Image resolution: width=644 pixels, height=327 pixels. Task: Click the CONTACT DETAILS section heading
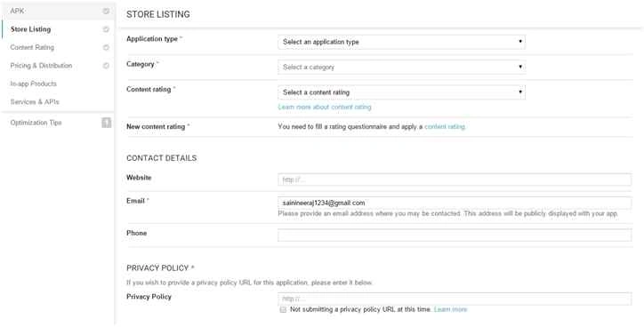(x=161, y=158)
